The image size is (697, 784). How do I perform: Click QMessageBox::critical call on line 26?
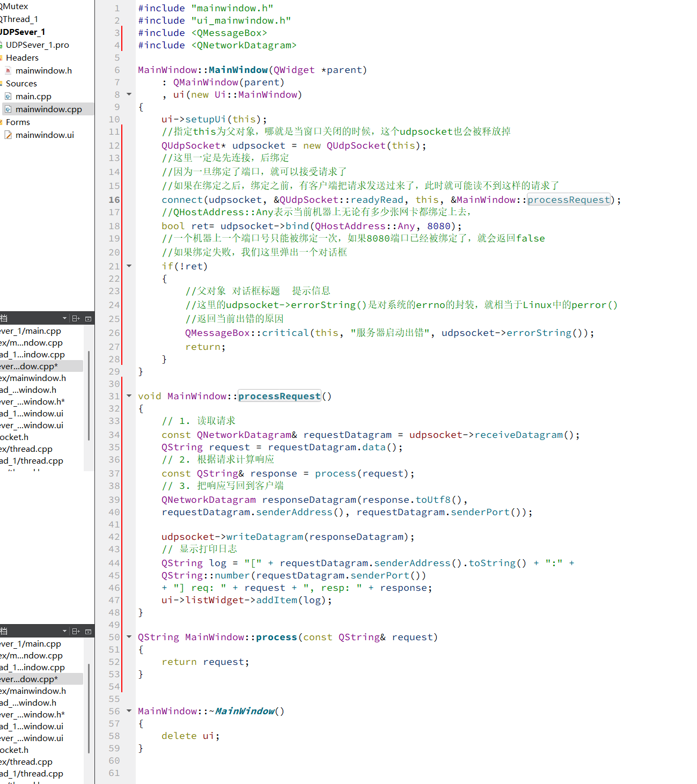coord(247,333)
